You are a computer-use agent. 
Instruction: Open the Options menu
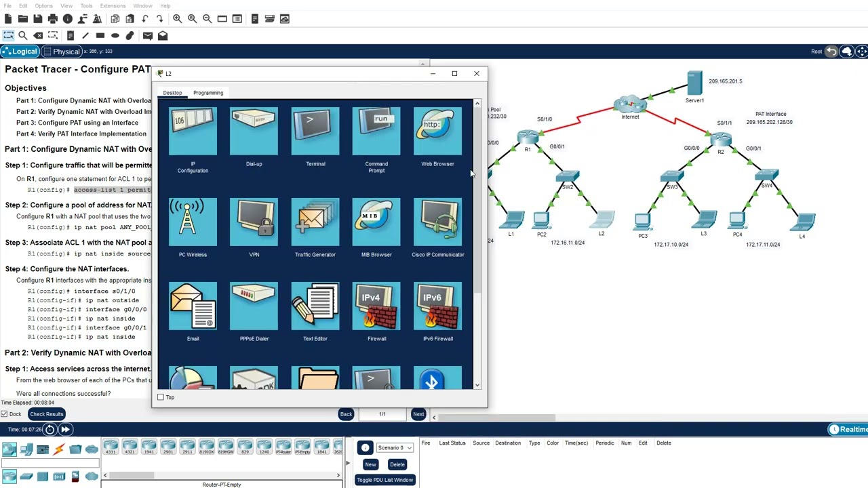coord(43,6)
